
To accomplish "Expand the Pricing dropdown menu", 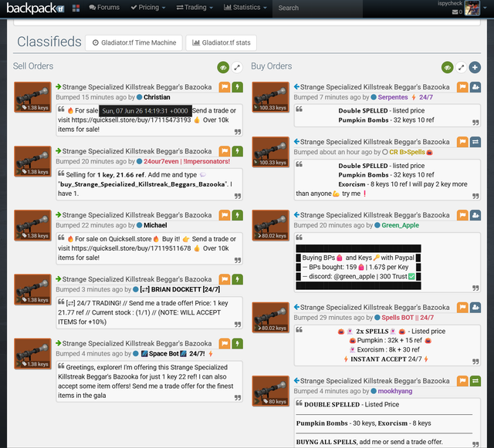I will (x=147, y=7).
